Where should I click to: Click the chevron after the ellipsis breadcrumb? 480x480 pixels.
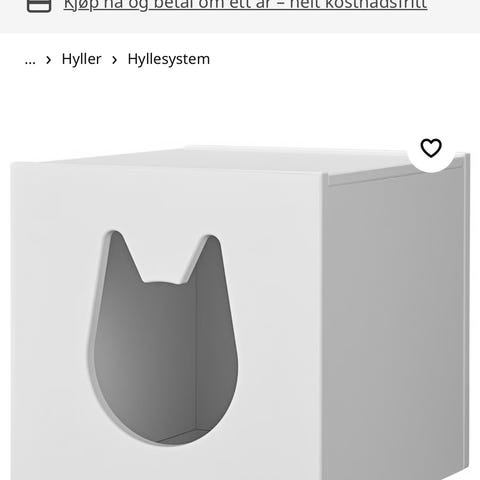[x=49, y=60]
